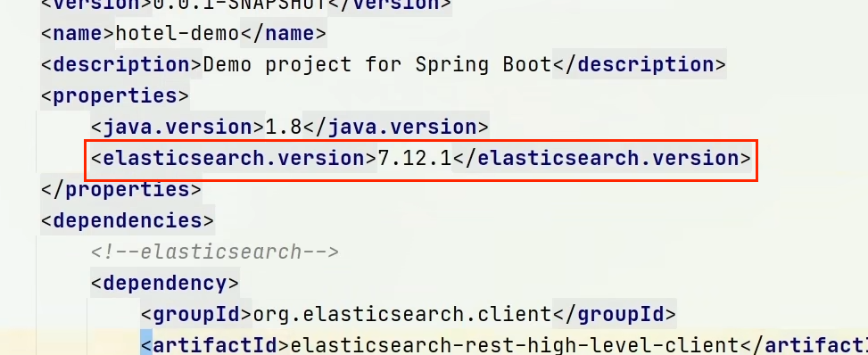Click the Elasticsearch version value 7.12.1
868x355 pixels.
[x=415, y=159]
